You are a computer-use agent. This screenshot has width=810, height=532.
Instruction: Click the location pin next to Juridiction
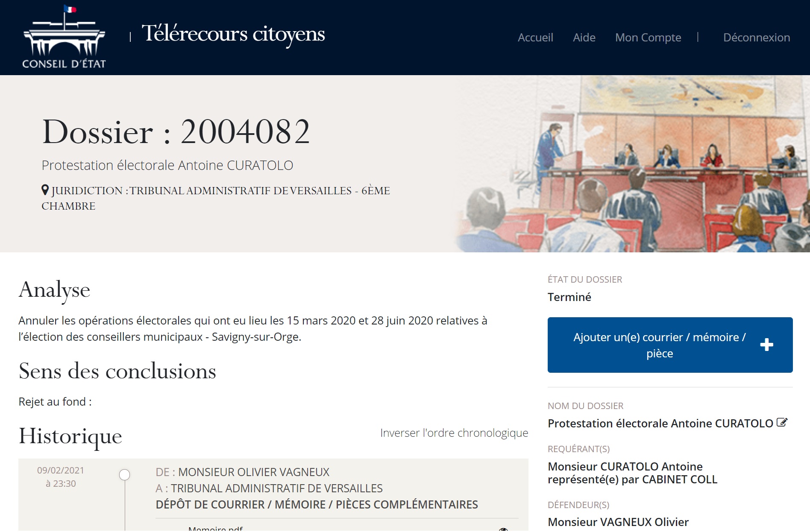45,190
